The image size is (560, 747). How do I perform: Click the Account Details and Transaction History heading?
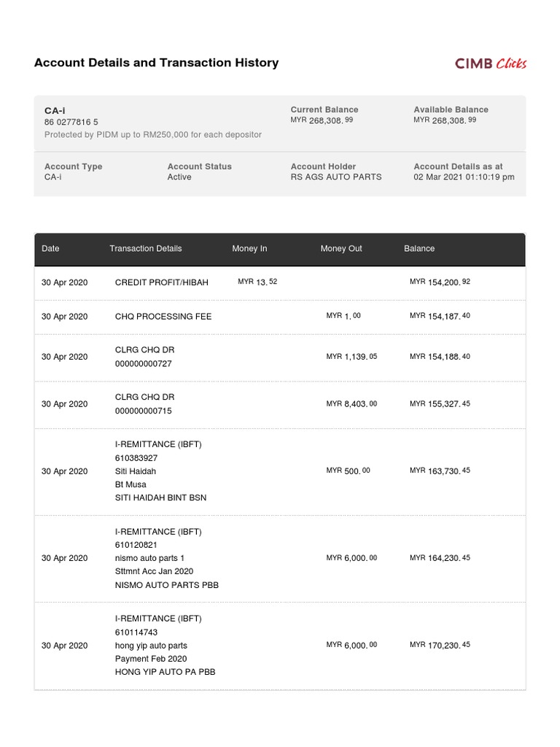156,63
